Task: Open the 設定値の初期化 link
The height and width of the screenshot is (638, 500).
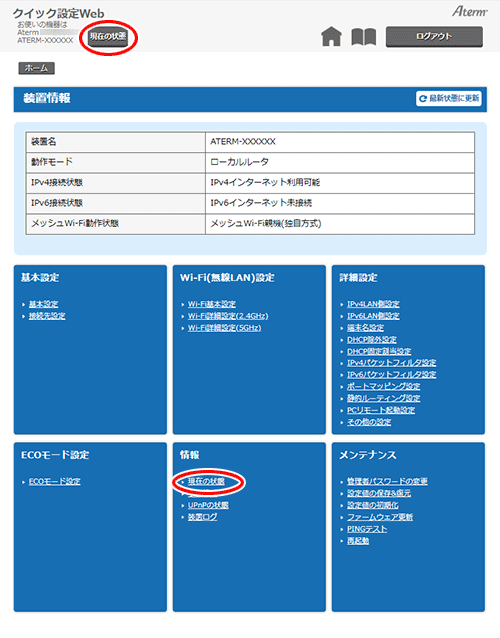Action: 373,505
